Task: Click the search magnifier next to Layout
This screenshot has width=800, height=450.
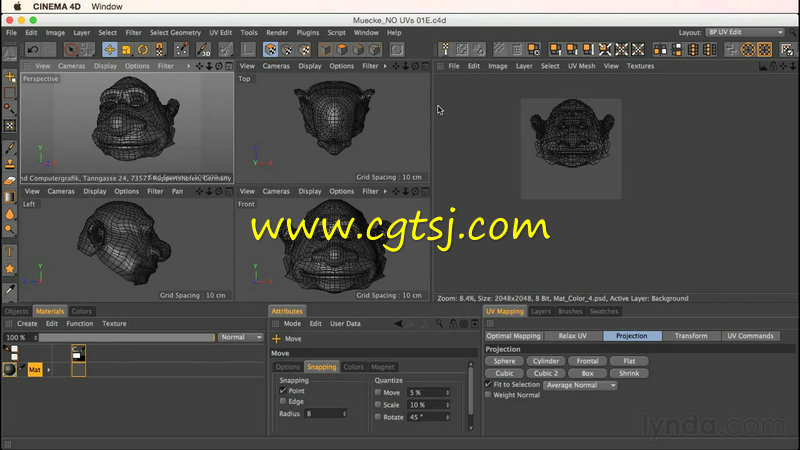Action: point(792,32)
